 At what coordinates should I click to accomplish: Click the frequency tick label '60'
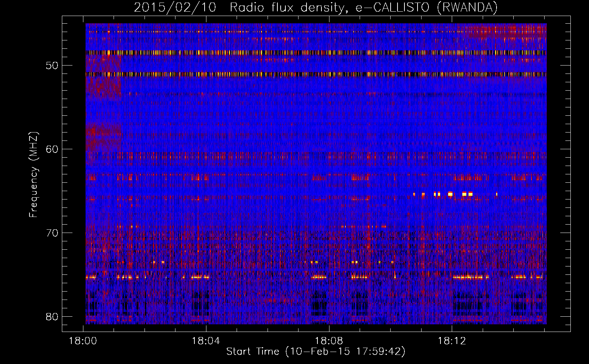tap(52, 149)
